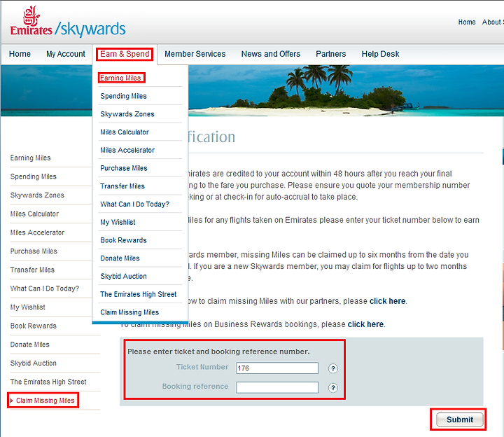
Task: Open The Emirates High Street in sidebar
Action: 48,382
